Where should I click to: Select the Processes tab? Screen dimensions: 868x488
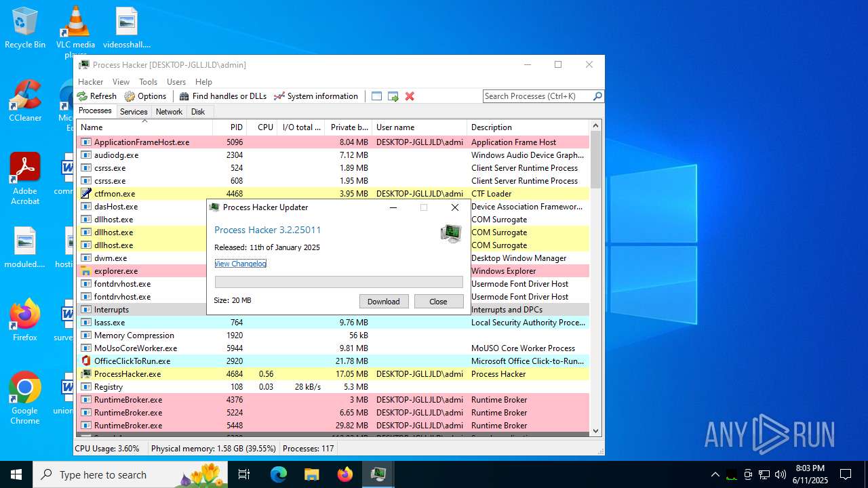95,111
